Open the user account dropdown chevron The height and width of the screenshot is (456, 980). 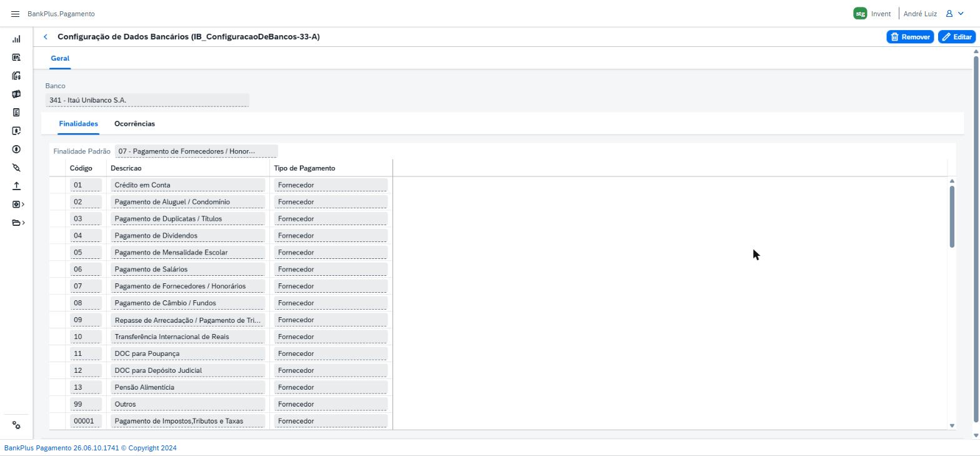click(961, 14)
